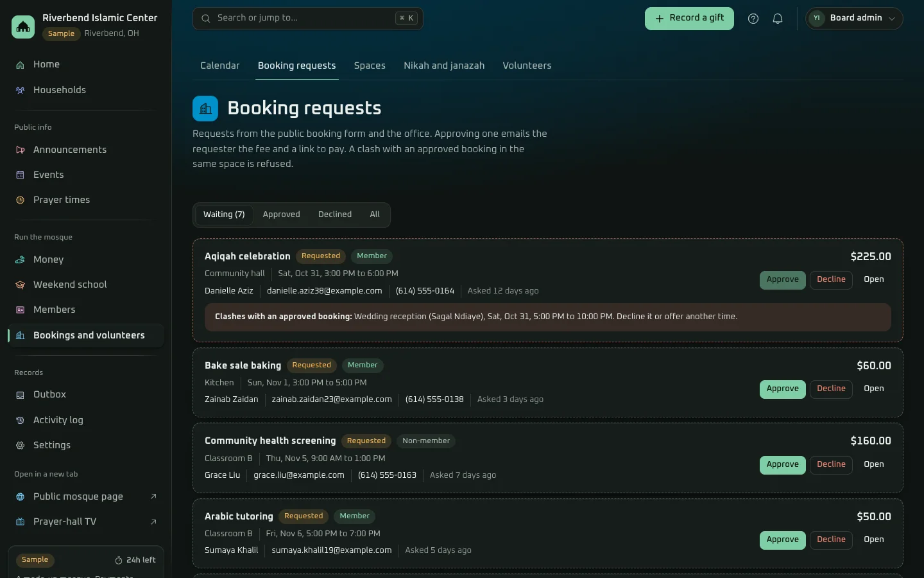Click the Members card icon

20,310
